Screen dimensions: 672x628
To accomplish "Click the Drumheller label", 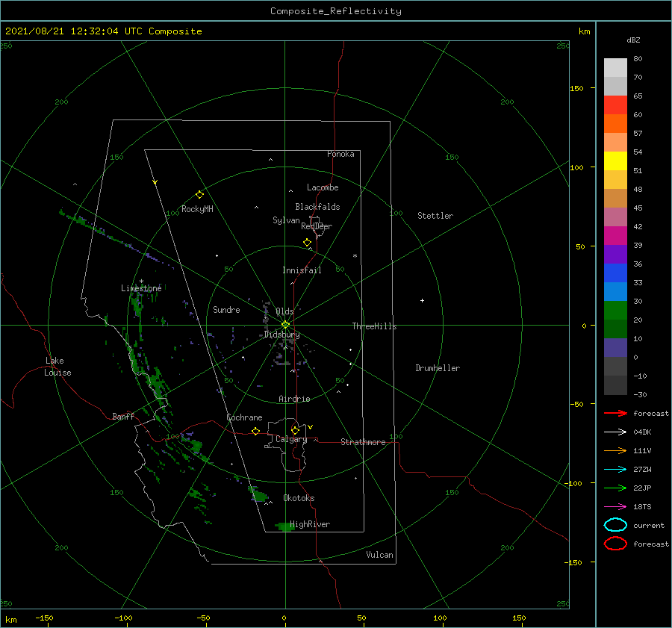I will pos(438,368).
